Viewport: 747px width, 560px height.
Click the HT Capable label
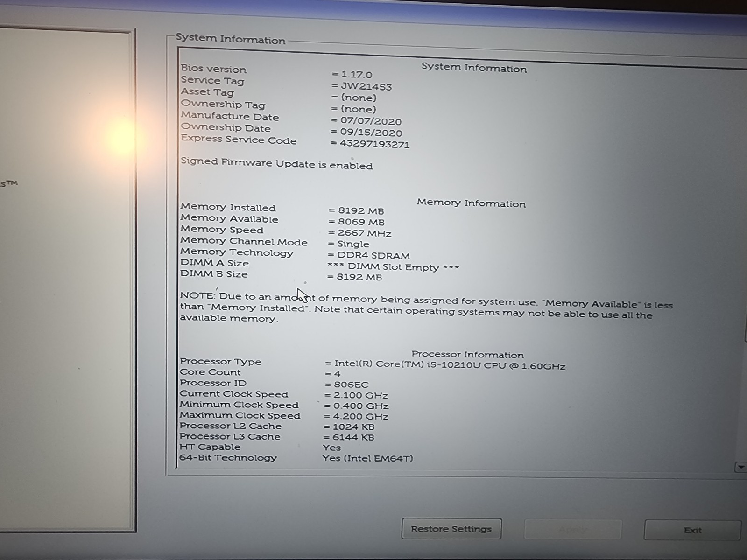click(210, 447)
